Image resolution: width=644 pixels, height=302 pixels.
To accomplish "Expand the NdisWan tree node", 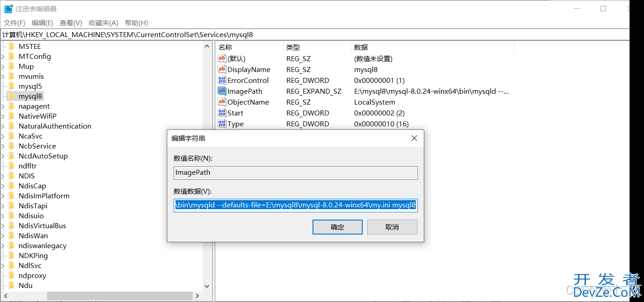I will (x=3, y=235).
